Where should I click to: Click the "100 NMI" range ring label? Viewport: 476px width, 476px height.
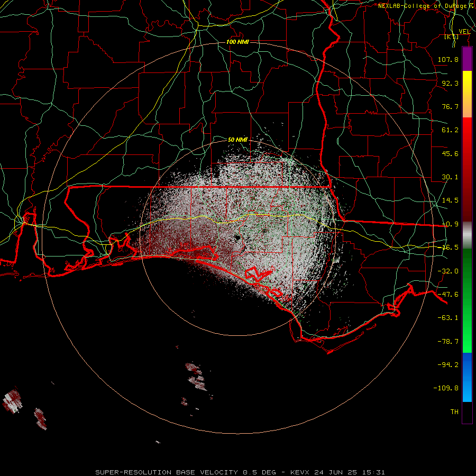(x=237, y=42)
